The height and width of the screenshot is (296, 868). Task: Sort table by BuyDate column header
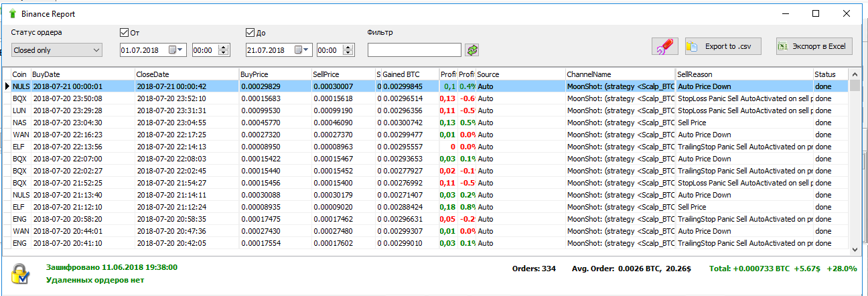click(x=82, y=74)
